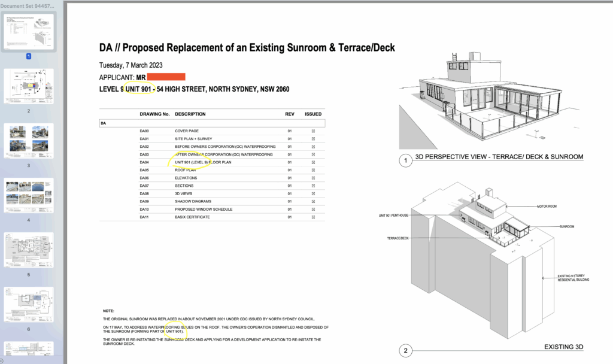The height and width of the screenshot is (364, 613).
Task: Click 'EXISTING 9 STOREY RESIDENTIAL BUILDING' label
Action: coord(573,278)
